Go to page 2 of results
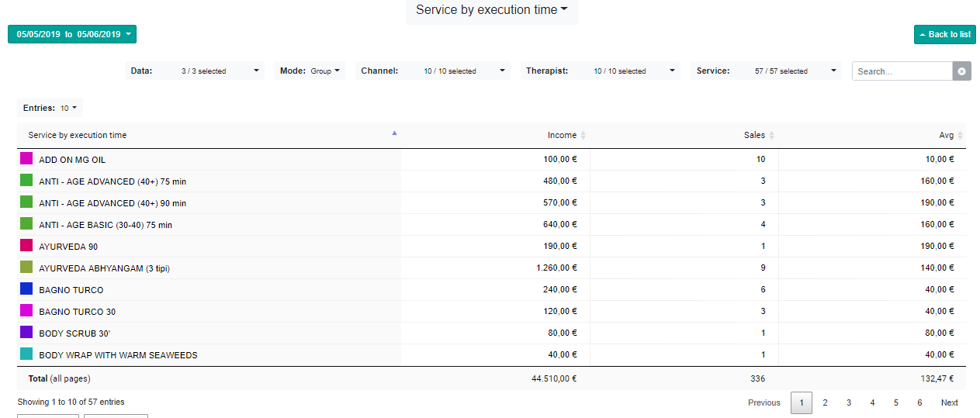 (825, 402)
